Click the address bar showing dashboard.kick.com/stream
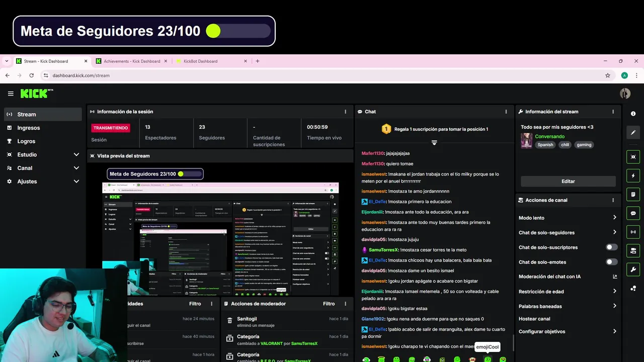The height and width of the screenshot is (362, 644). pos(322,75)
